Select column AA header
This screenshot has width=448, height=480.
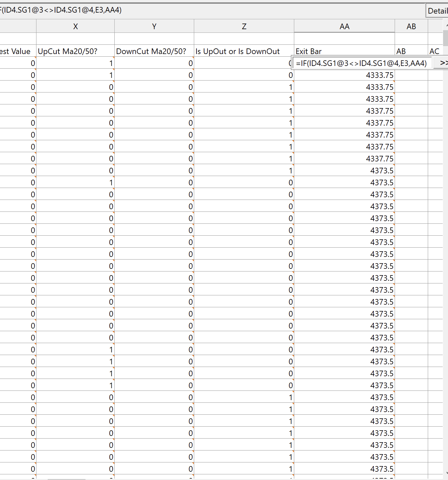[345, 26]
